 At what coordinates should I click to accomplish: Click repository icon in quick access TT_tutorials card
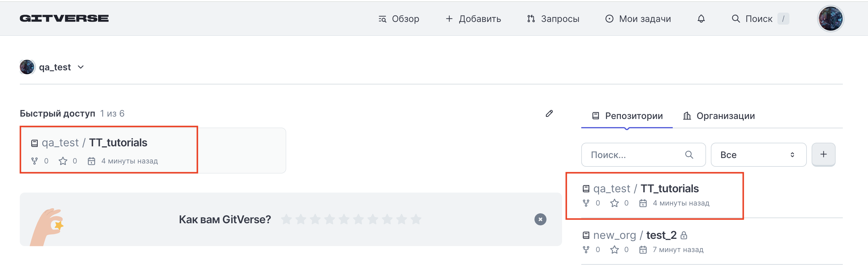(34, 143)
